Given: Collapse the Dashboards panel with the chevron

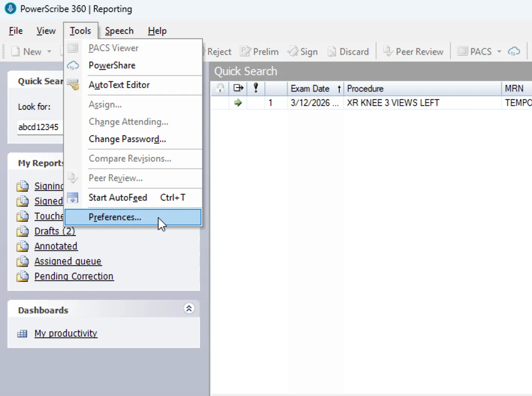Looking at the screenshot, I should pyautogui.click(x=189, y=308).
